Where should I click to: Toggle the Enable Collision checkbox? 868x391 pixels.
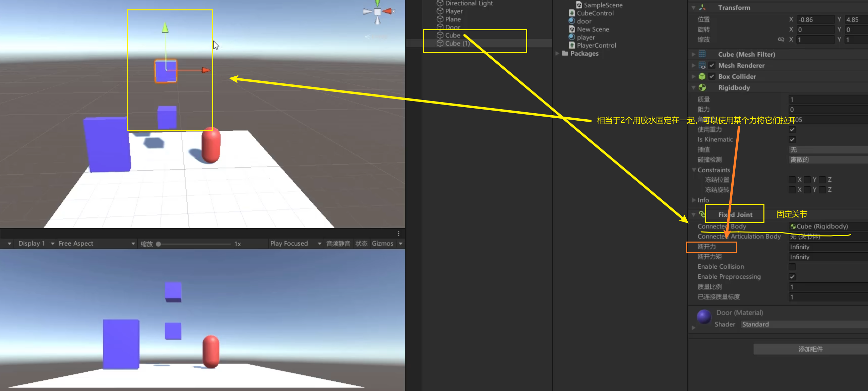tap(792, 267)
